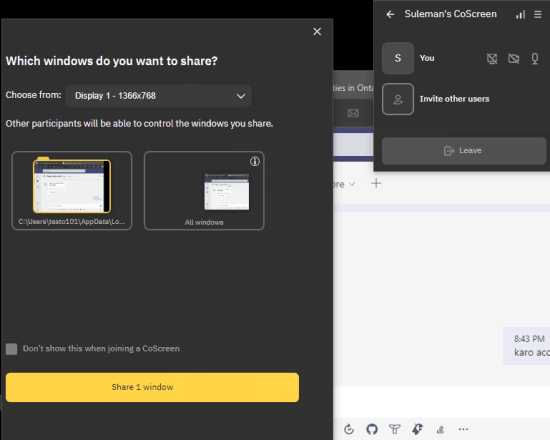Click the Teams message compose box
Viewport: 550px width, 440px height.
pos(441,402)
